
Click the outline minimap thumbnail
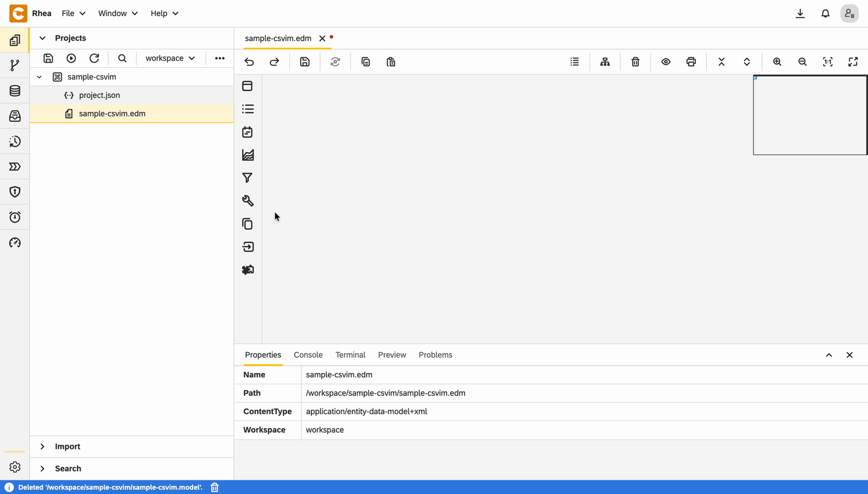810,115
